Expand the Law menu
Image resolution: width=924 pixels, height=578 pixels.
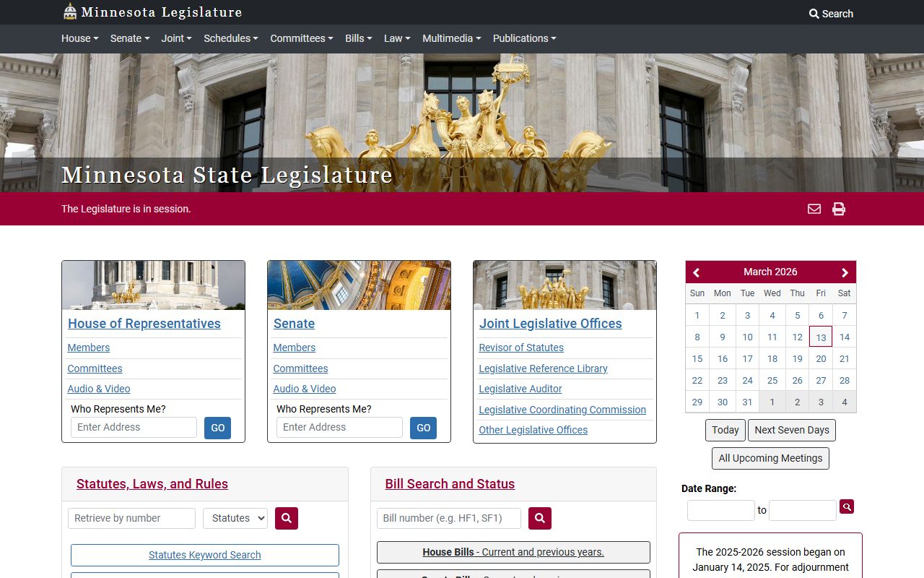tap(397, 38)
